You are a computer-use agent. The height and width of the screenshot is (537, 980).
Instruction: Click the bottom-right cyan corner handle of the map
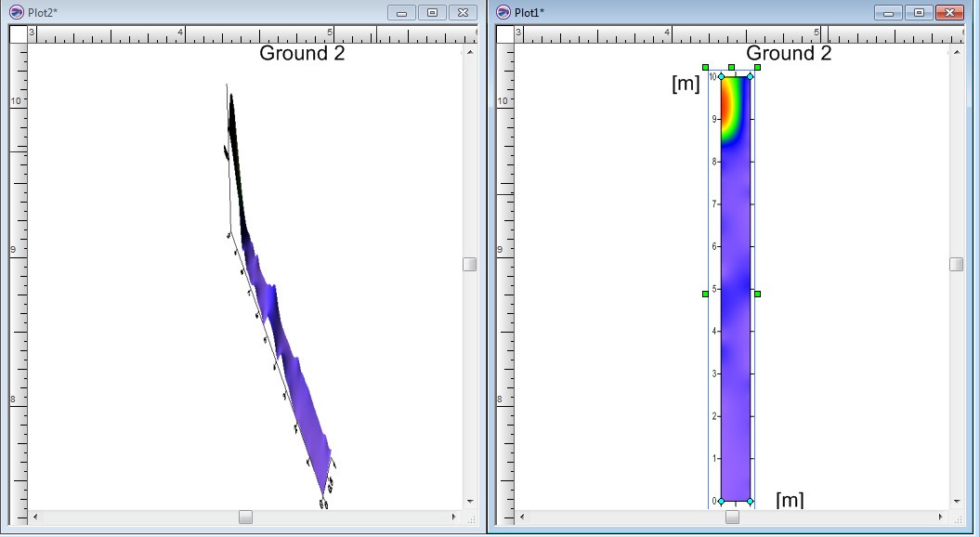(x=751, y=502)
